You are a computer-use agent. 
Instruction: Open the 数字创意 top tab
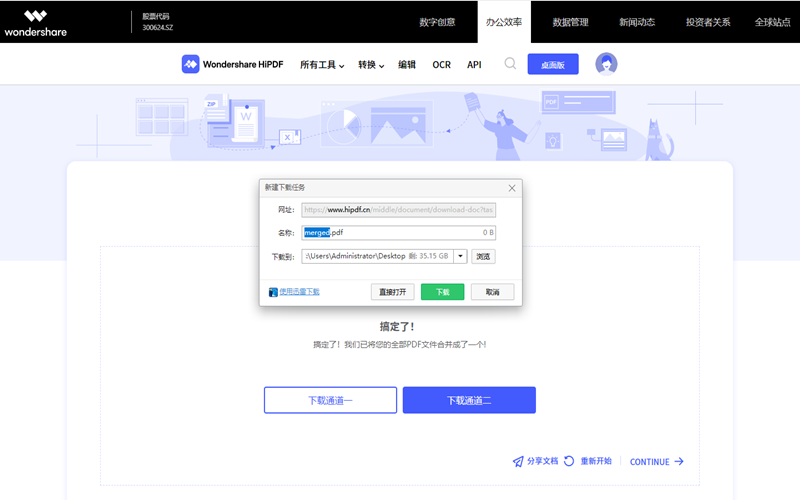pos(437,22)
